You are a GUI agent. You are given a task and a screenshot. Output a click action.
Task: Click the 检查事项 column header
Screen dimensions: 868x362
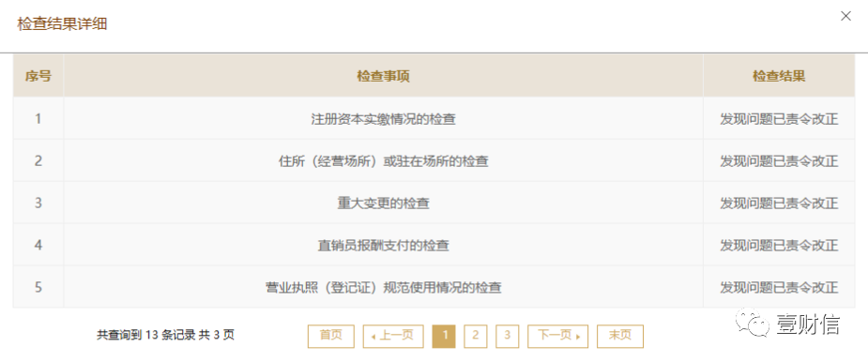click(x=383, y=76)
